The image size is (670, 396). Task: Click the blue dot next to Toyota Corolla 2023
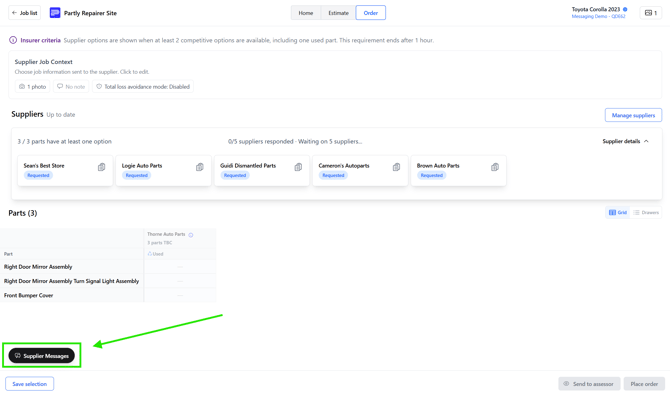coord(625,9)
